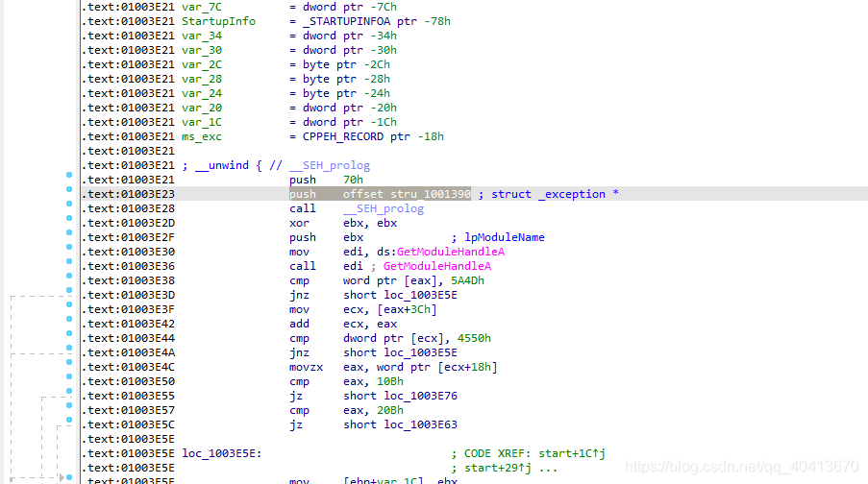Click address .text:01003E4C

coord(128,367)
